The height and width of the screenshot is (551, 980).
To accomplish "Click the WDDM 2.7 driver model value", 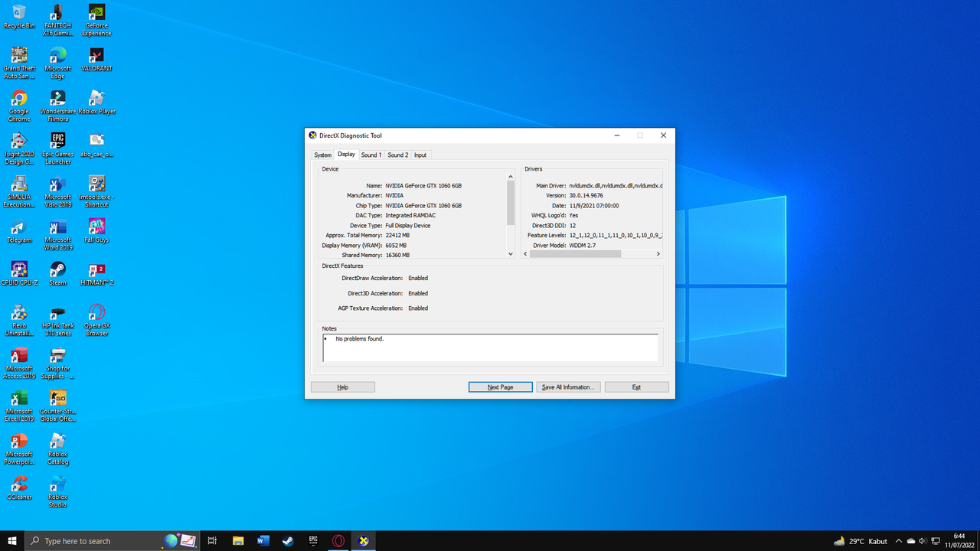I will click(583, 246).
